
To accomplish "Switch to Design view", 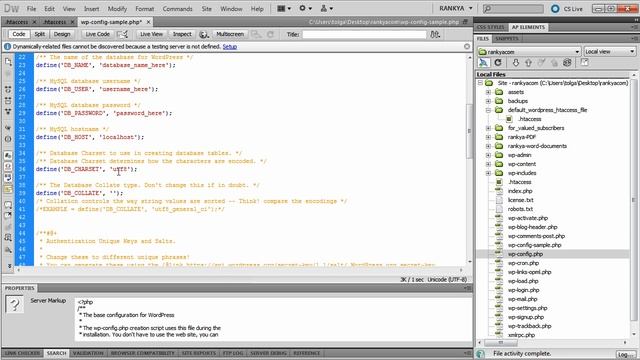I will 62,34.
